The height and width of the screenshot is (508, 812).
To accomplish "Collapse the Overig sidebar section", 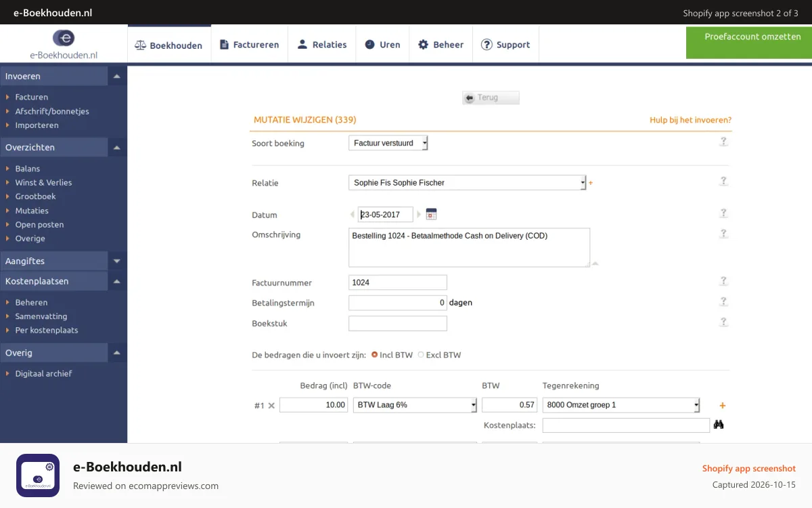I will (117, 353).
